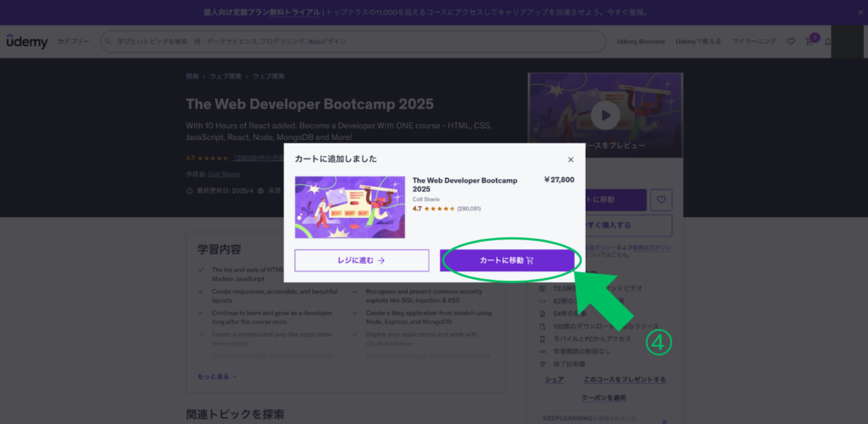Click the 修了証明書 trophy icon
This screenshot has height=424, width=868.
tap(542, 365)
